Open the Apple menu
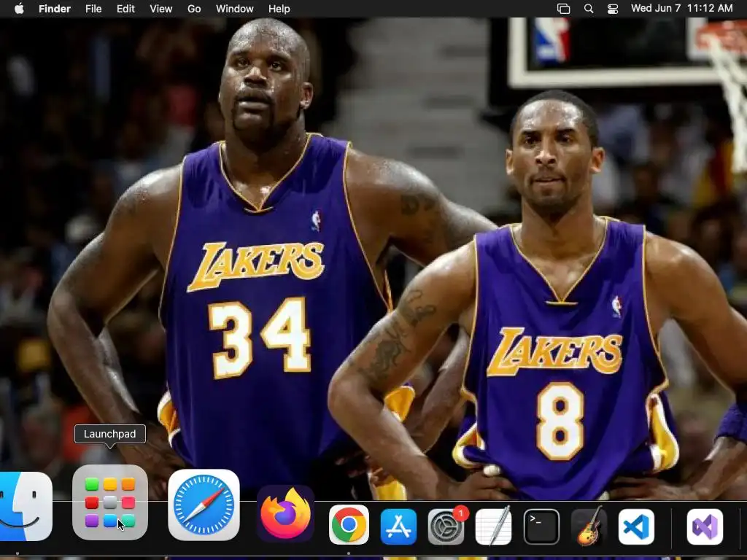The width and height of the screenshot is (747, 560). 19,9
